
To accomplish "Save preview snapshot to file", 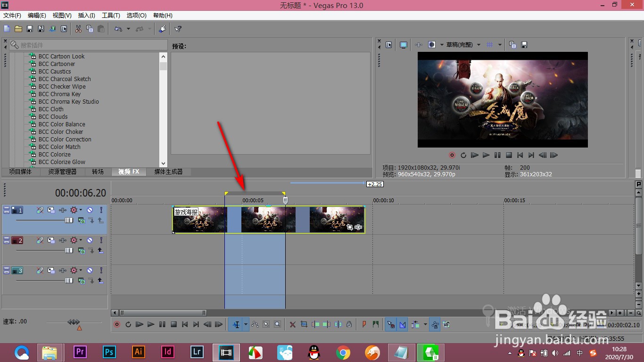I will pyautogui.click(x=524, y=45).
